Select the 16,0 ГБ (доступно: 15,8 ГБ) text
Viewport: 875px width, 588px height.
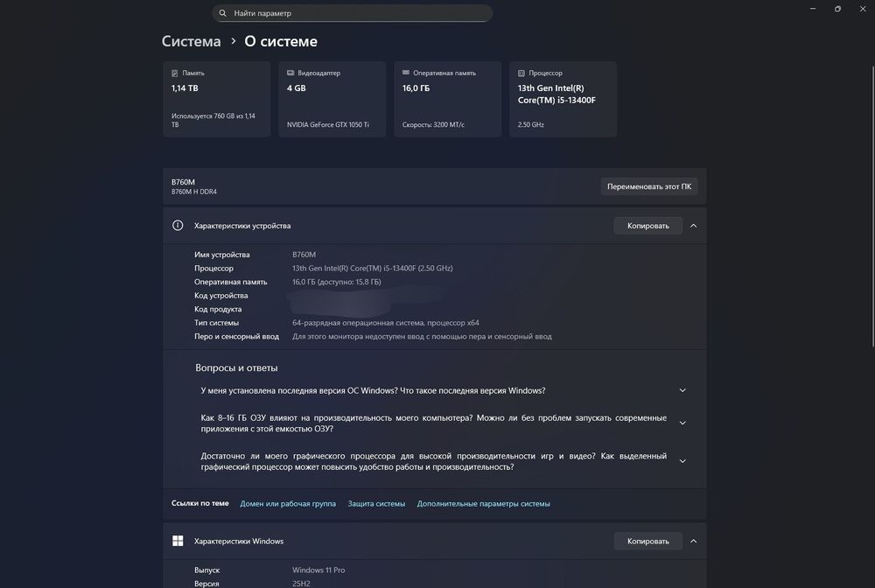(337, 282)
